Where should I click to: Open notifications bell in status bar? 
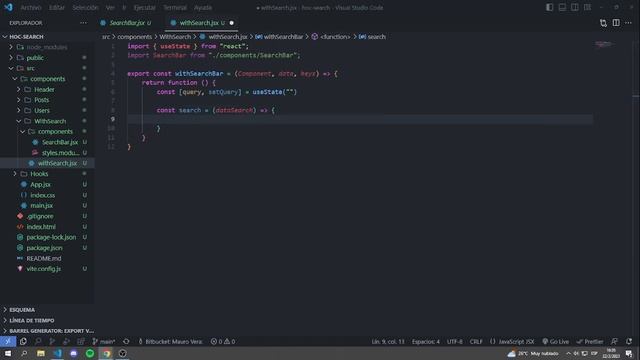[x=629, y=341]
